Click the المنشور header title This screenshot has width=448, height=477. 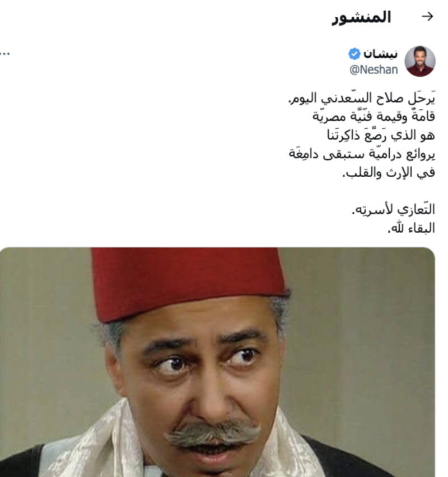click(x=361, y=17)
